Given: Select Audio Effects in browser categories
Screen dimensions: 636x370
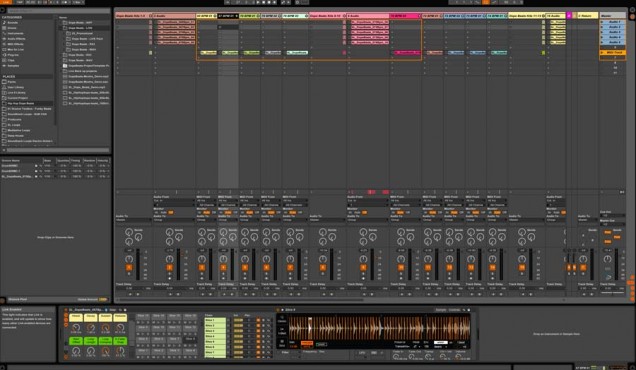Looking at the screenshot, I should point(16,39).
